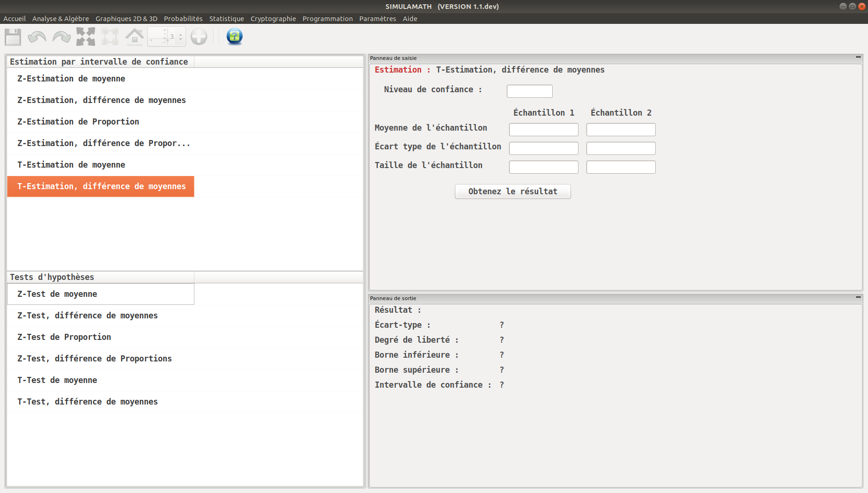Click the Taille field for Échantillon 1
Viewport: 868px width, 493px height.
click(x=543, y=167)
